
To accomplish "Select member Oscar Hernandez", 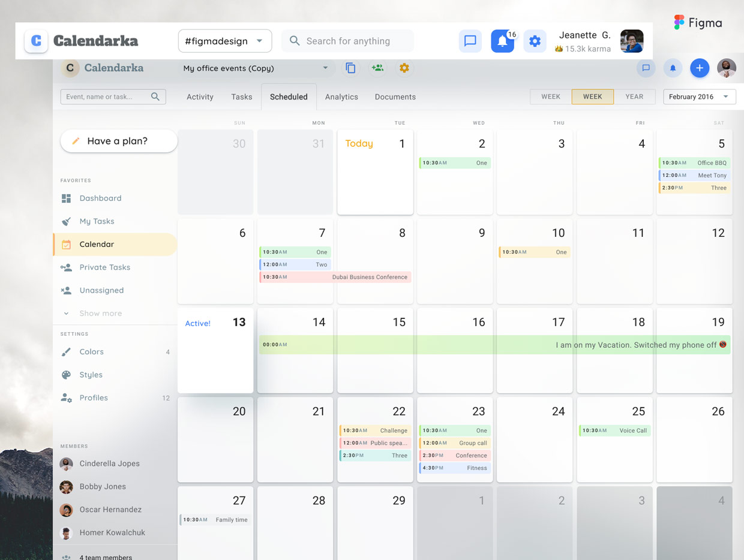I will (115, 510).
